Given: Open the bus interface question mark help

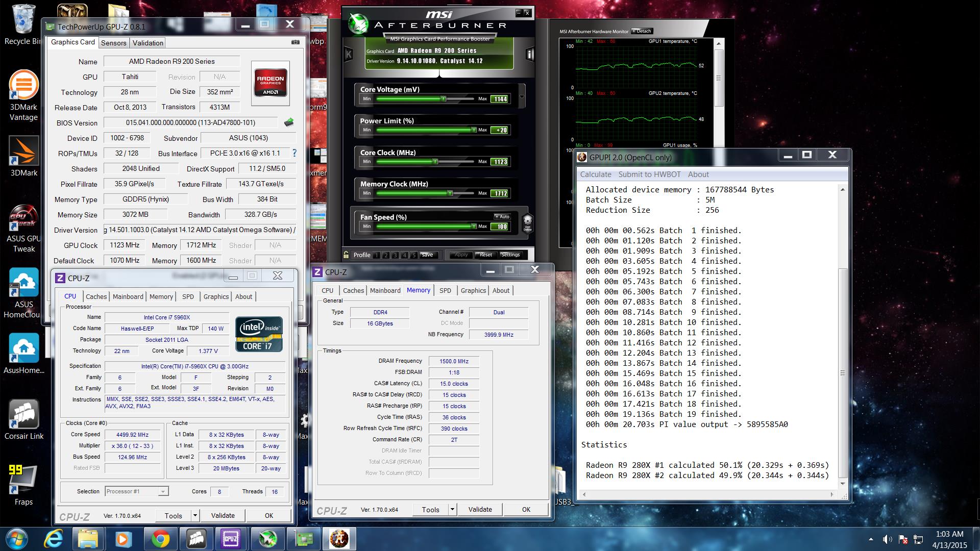Looking at the screenshot, I should [294, 153].
